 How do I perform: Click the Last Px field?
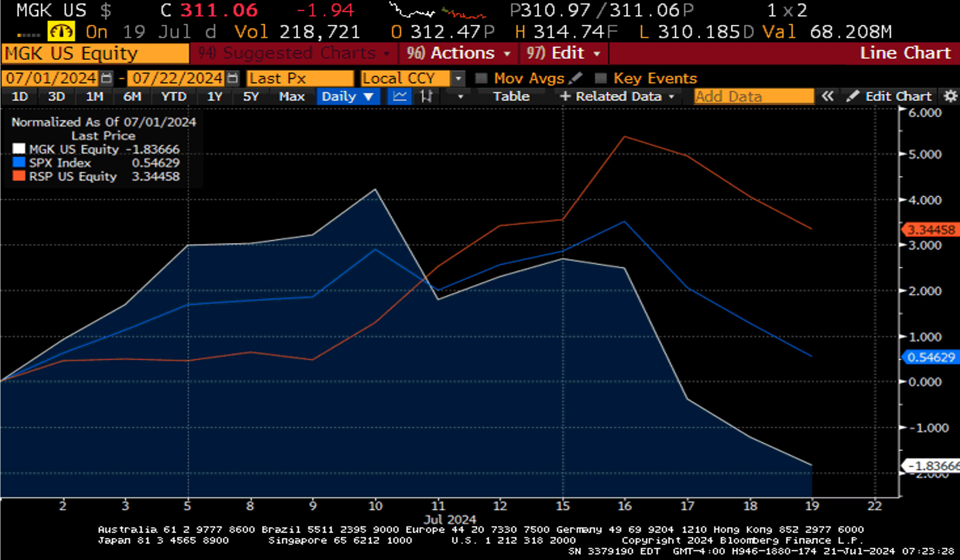click(300, 78)
